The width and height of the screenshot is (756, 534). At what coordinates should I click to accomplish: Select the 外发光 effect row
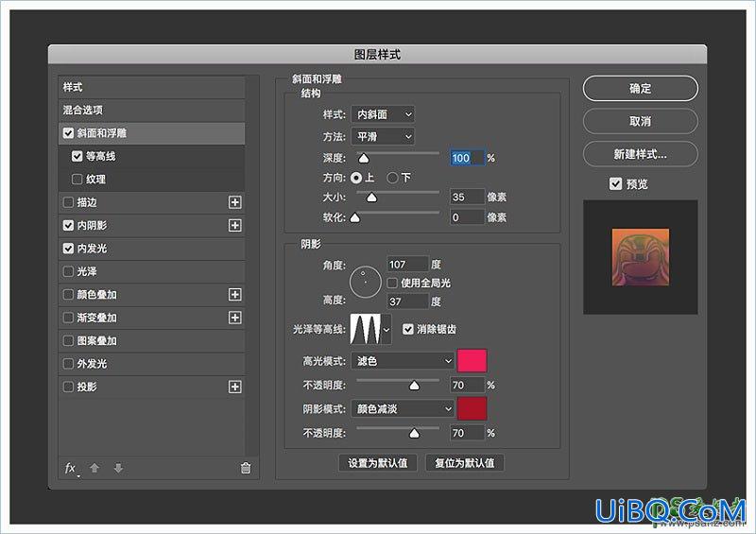pyautogui.click(x=151, y=364)
